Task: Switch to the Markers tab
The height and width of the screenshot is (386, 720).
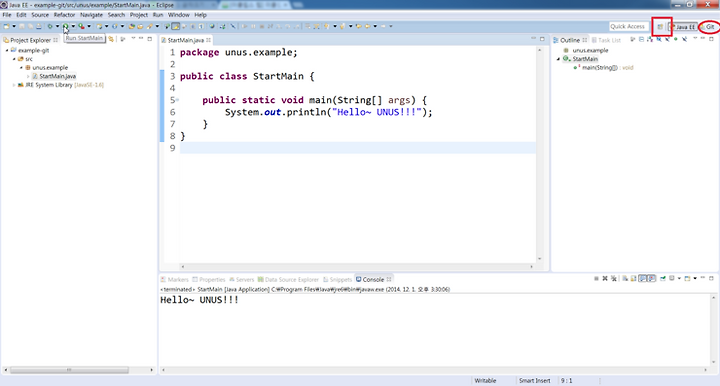Action: pyautogui.click(x=174, y=279)
